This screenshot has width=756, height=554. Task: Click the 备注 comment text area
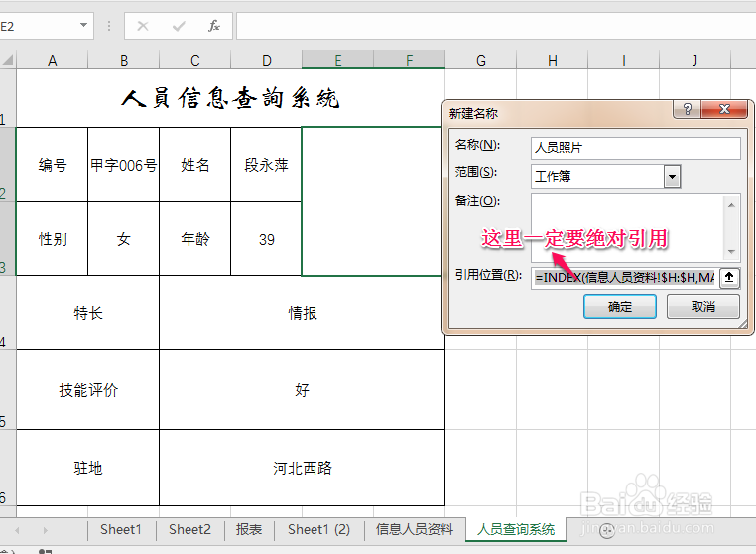[x=626, y=226]
